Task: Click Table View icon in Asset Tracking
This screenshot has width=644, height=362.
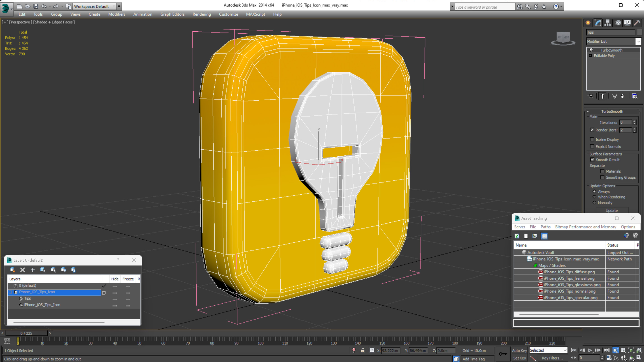Action: [x=544, y=236]
